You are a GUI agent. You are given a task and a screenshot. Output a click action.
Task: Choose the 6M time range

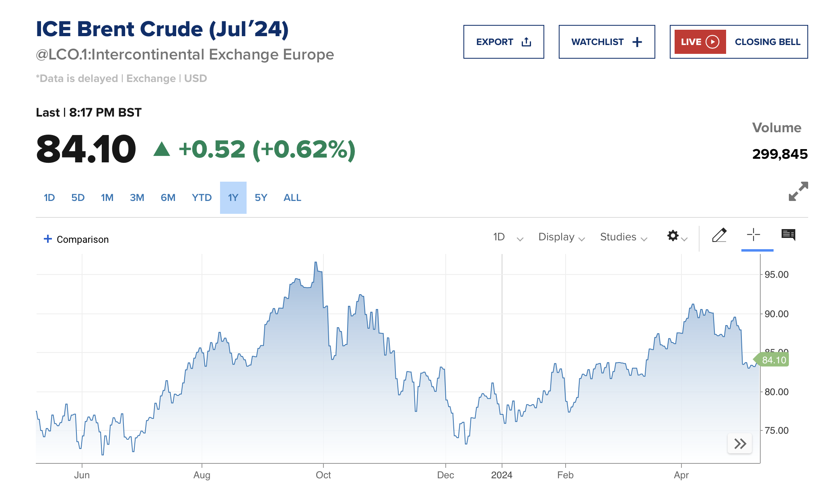pos(168,198)
